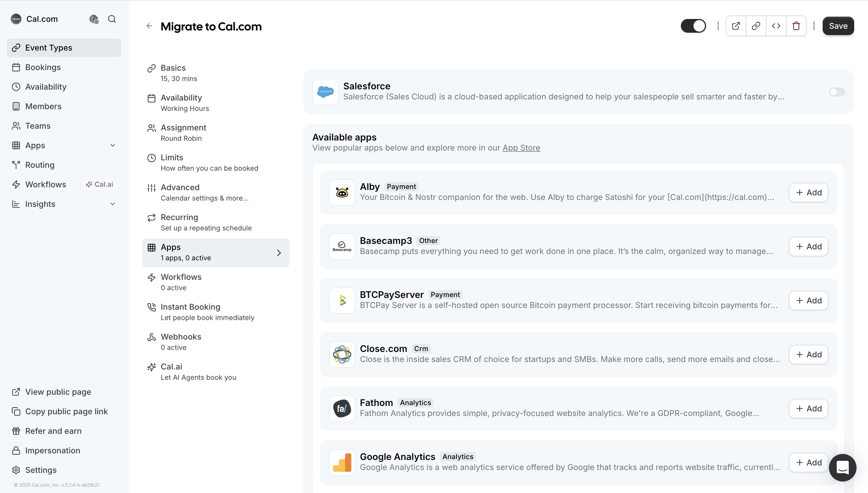Switch to Availability Working Hours tab
Viewport: 868px width, 493px height.
(x=216, y=103)
